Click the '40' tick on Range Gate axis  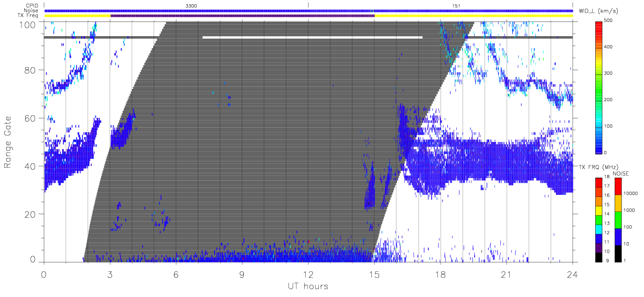point(30,166)
